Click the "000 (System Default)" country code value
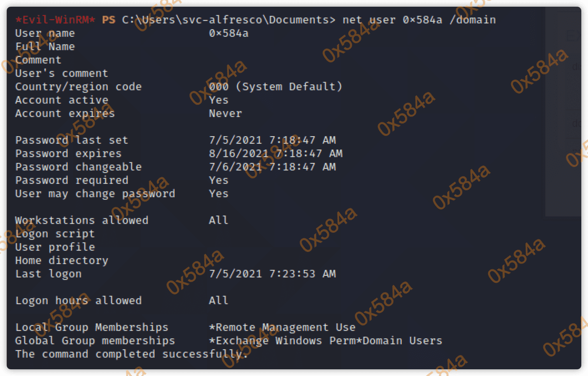Screen dimensions: 588x376 pyautogui.click(x=275, y=86)
